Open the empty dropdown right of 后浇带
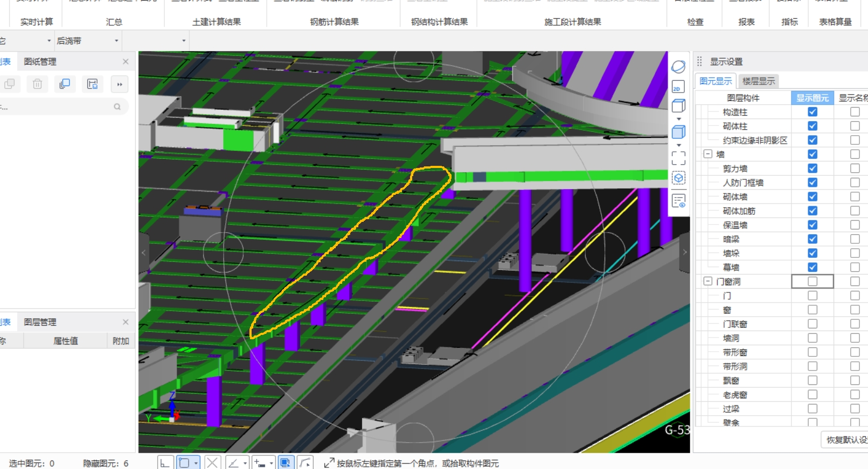 (x=184, y=41)
